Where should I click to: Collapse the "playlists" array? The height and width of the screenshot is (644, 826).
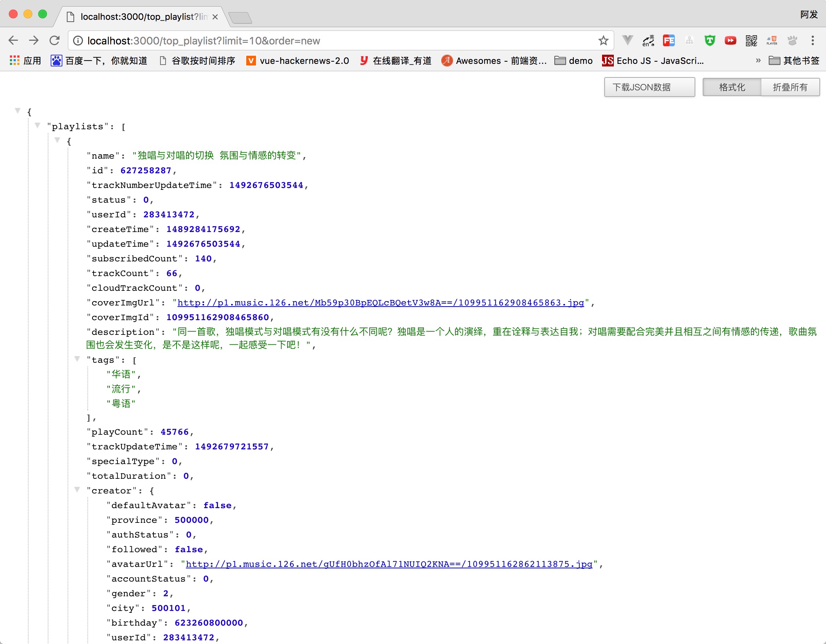click(37, 126)
